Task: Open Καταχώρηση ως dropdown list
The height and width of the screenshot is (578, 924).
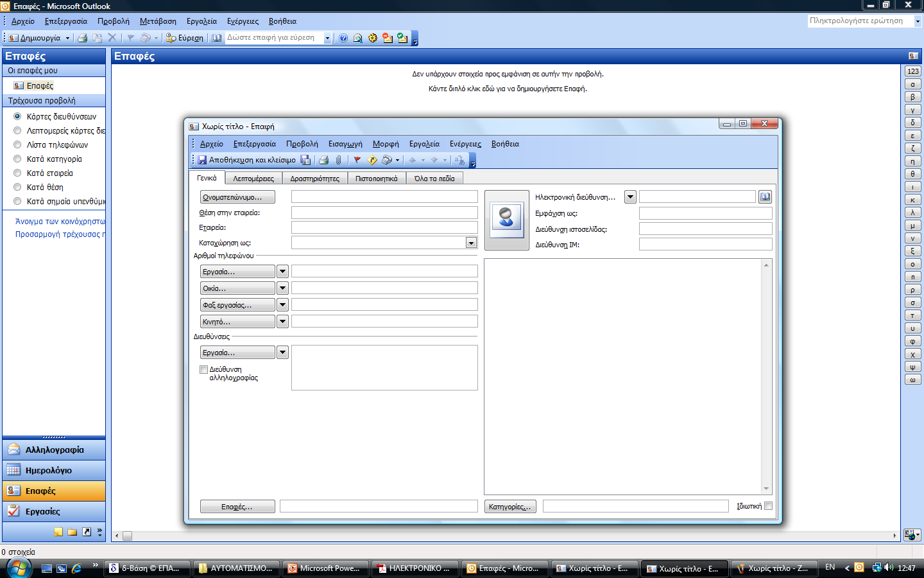Action: click(472, 243)
